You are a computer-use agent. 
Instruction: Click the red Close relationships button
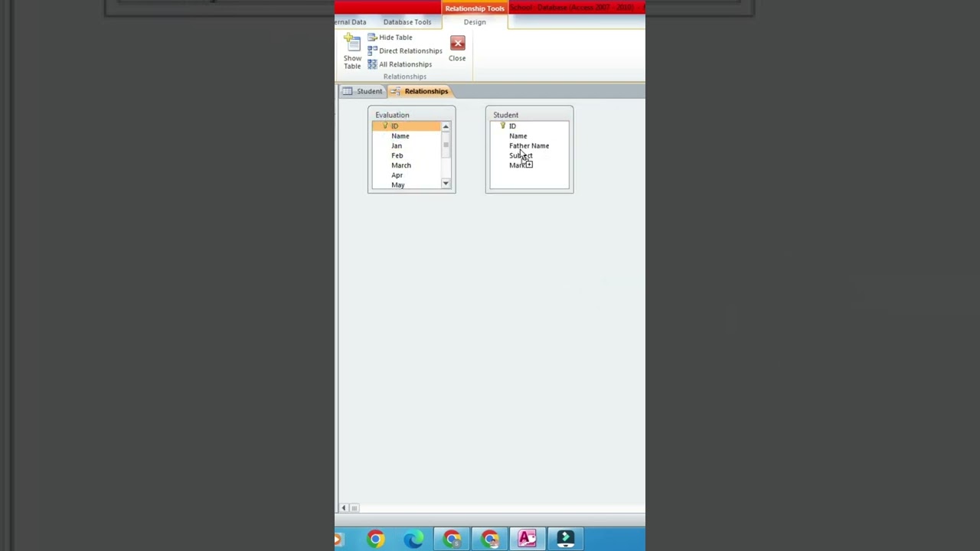click(457, 48)
